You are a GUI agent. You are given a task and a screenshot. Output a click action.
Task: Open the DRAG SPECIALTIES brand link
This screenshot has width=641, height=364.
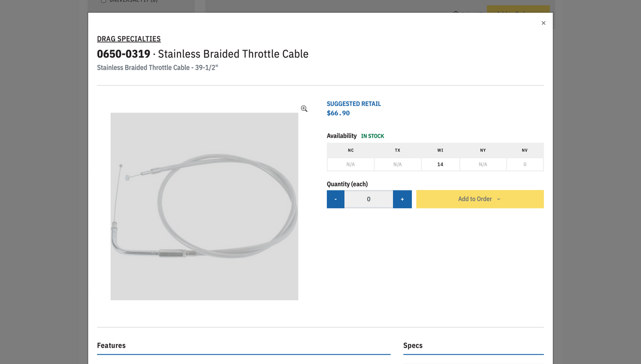pos(129,39)
